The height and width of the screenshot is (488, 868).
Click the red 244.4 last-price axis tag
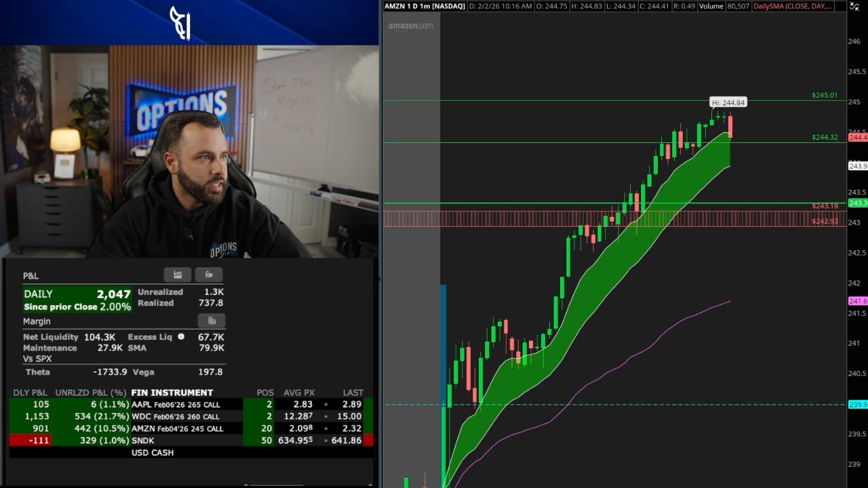[x=858, y=138]
